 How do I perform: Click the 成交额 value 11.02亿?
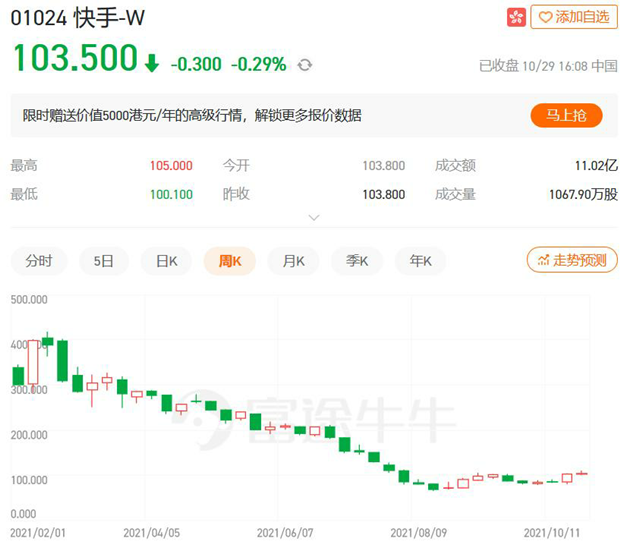(596, 165)
